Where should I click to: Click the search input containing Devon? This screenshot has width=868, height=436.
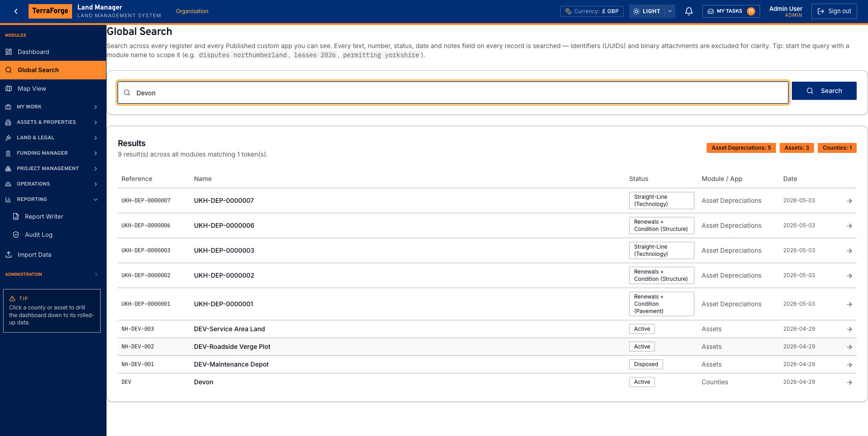coord(453,93)
